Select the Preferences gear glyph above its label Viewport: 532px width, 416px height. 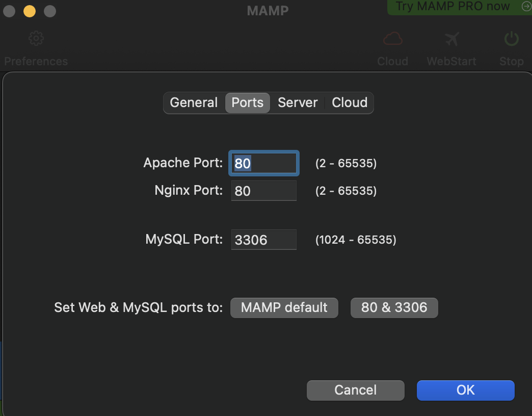36,38
